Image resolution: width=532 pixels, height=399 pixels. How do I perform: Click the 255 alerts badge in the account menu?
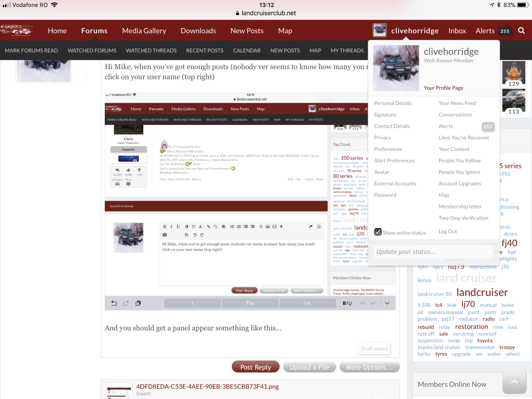487,126
